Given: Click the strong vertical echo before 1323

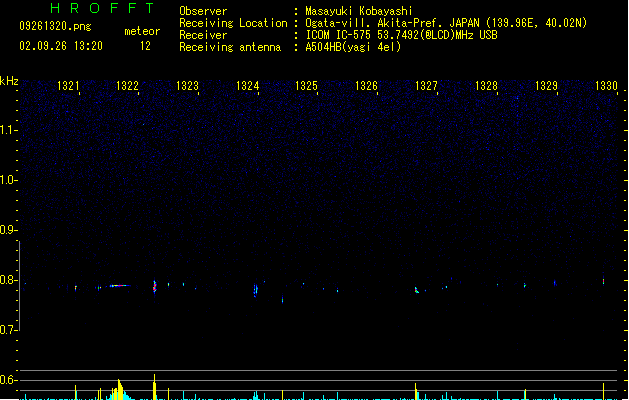Looking at the screenshot, I should [155, 286].
